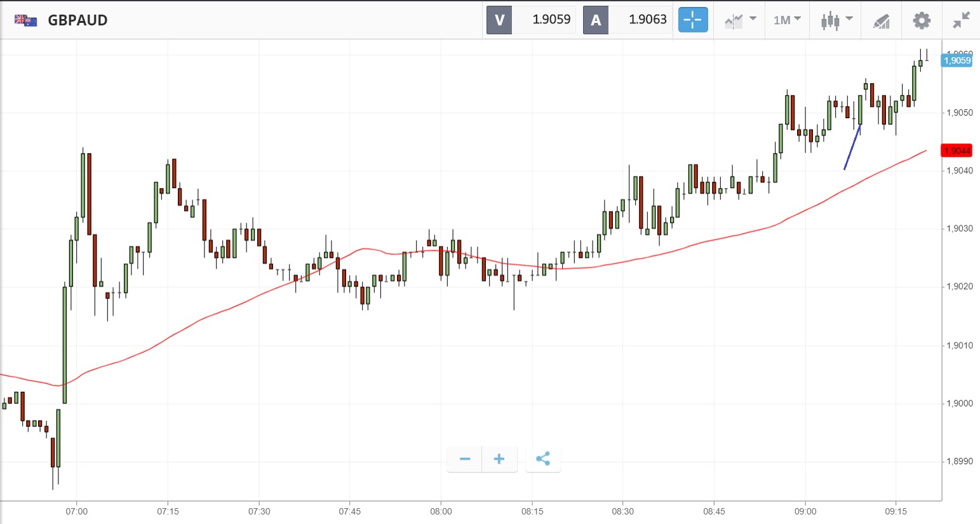Screen dimensions: 980x524
Task: Expand the candlestick chart type dropdown
Action: coord(835,20)
